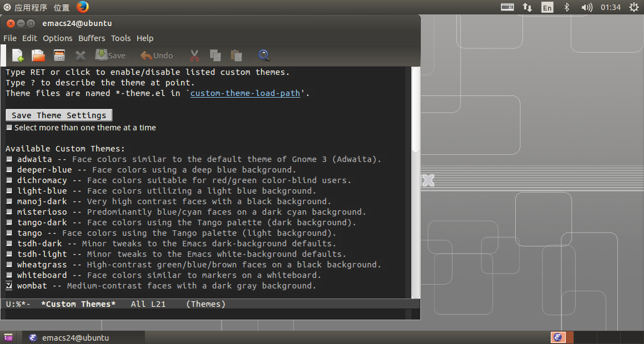Image resolution: width=644 pixels, height=344 pixels.
Task: Follow the custom-theme-load-path link
Action: pos(245,93)
